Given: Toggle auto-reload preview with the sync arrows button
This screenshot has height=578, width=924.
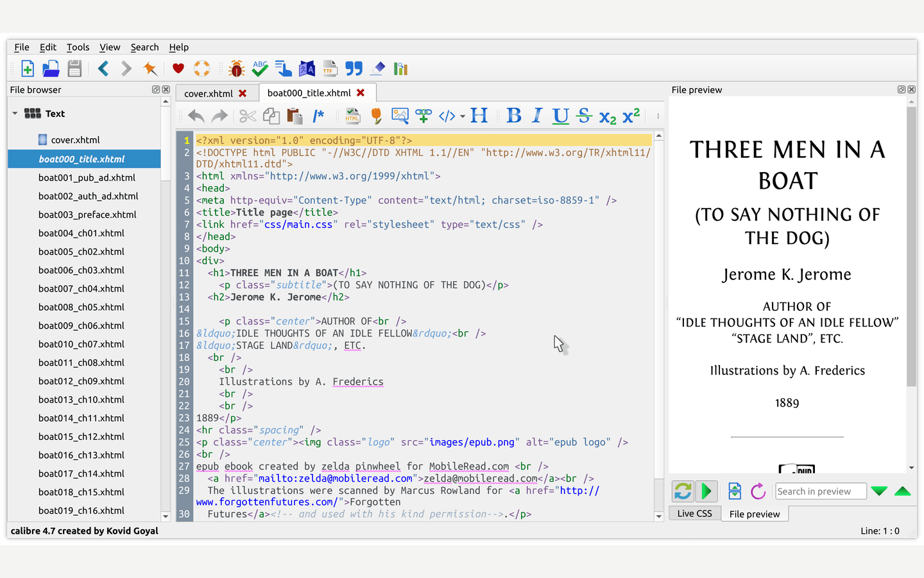Looking at the screenshot, I should tap(683, 491).
